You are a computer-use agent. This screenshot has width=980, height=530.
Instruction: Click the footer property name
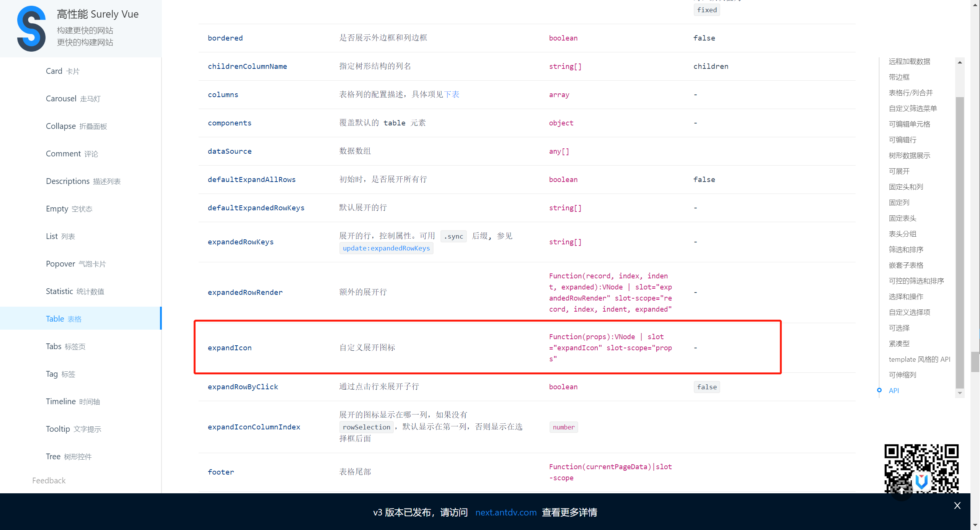click(x=220, y=472)
